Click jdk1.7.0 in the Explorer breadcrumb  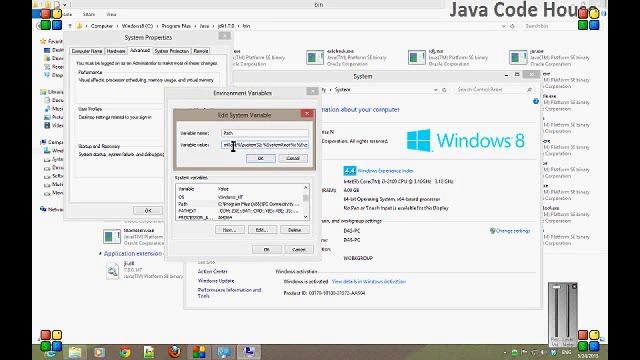point(226,26)
